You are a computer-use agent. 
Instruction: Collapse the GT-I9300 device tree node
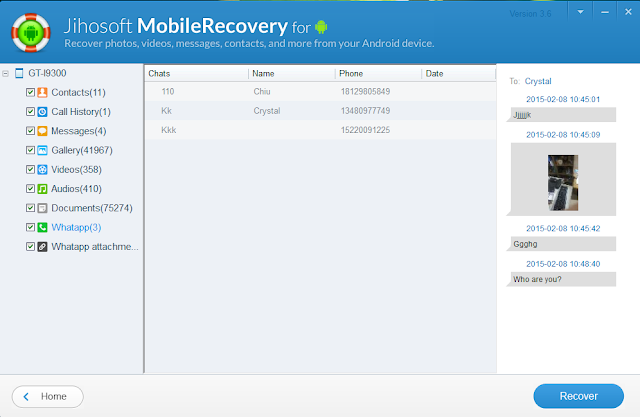pyautogui.click(x=5, y=74)
